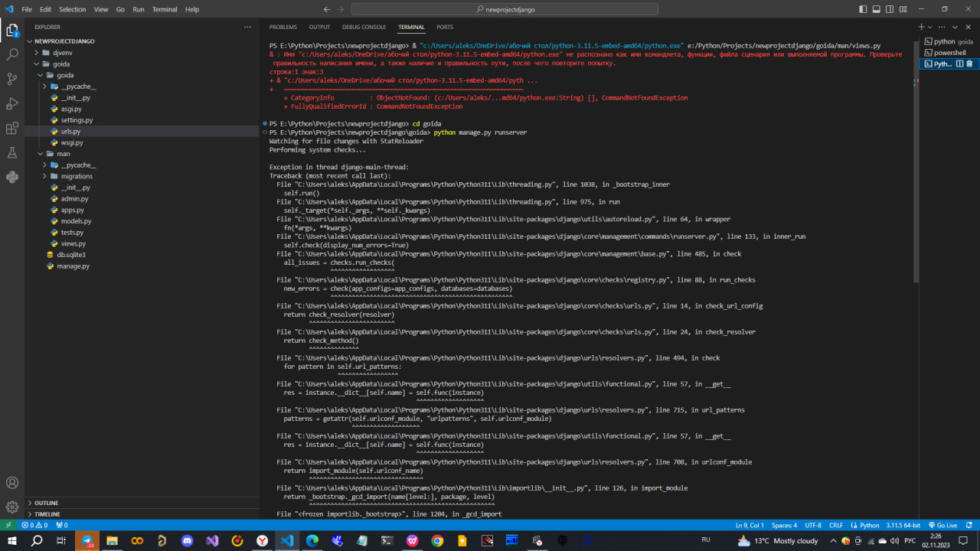980x551 pixels.
Task: Show errors and warnings count in status bar
Action: point(34,525)
